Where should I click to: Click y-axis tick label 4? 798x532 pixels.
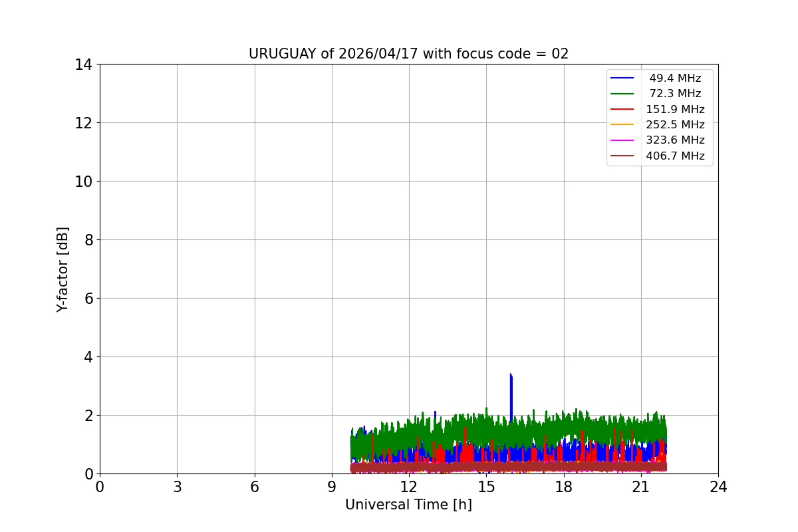[88, 357]
